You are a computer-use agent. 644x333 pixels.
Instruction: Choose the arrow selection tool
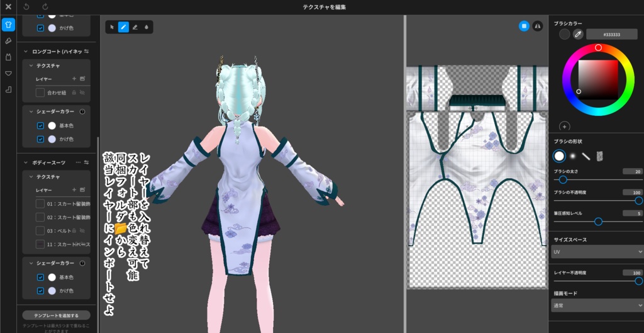pos(112,27)
